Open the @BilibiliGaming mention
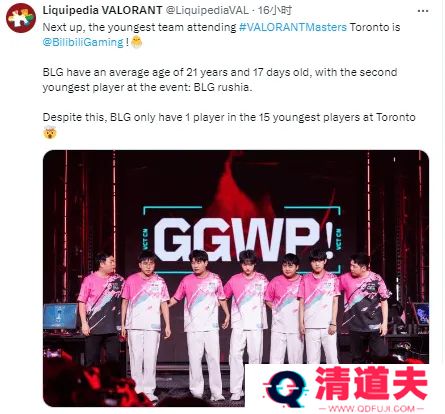The height and width of the screenshot is (414, 445). pos(83,42)
